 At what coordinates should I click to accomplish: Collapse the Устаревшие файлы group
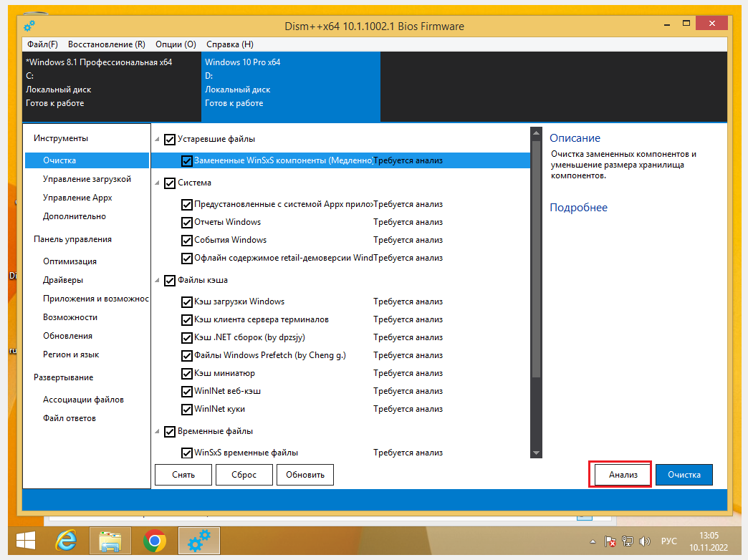click(158, 140)
